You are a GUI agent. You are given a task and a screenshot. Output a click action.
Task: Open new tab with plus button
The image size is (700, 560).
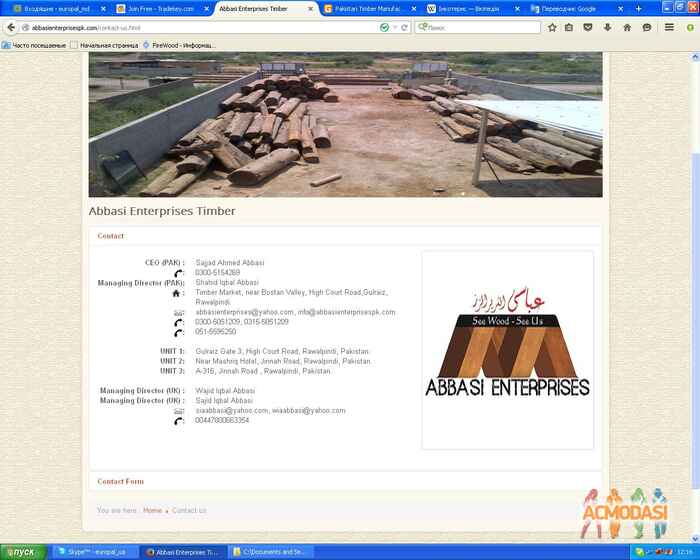(639, 8)
